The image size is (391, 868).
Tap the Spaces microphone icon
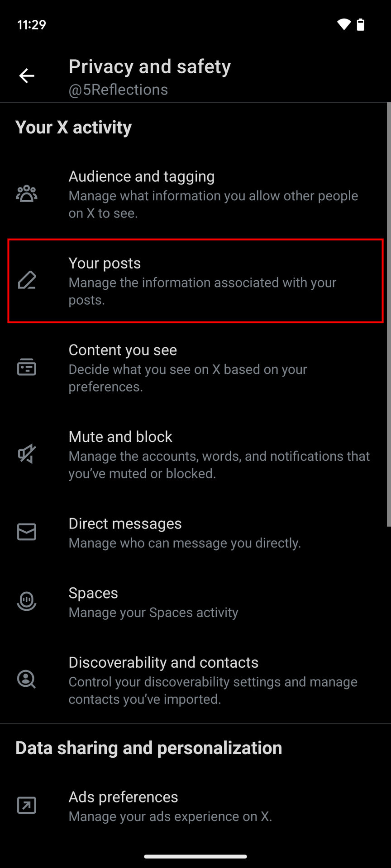click(27, 601)
